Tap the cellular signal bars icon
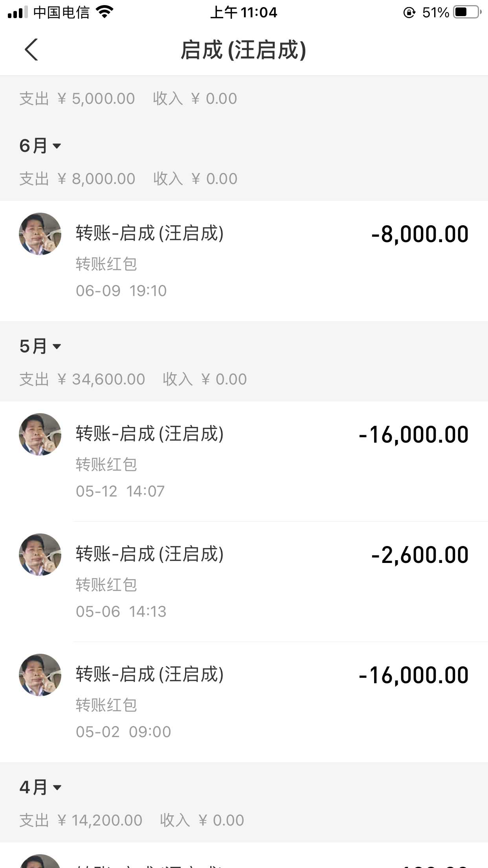The image size is (488, 868). 18,12
